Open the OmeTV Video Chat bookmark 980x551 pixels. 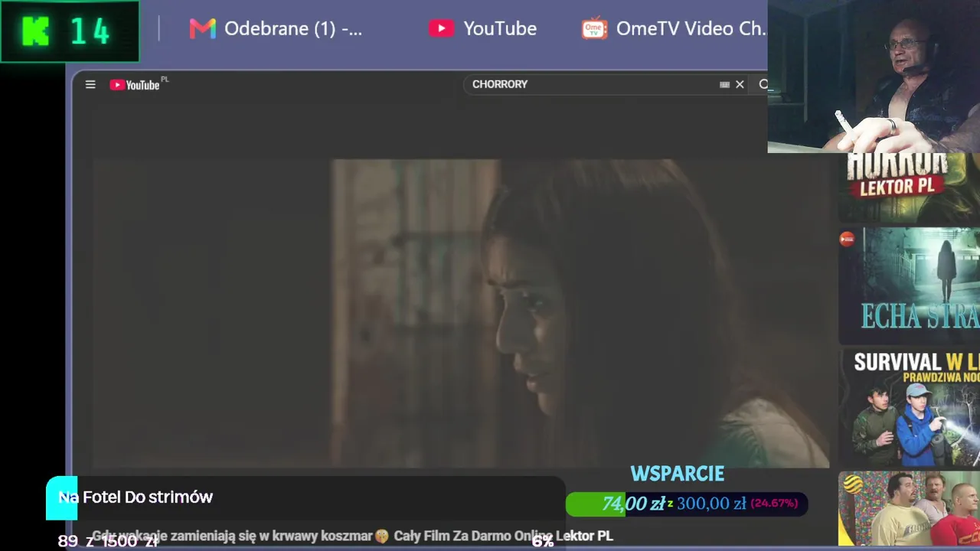(674, 29)
